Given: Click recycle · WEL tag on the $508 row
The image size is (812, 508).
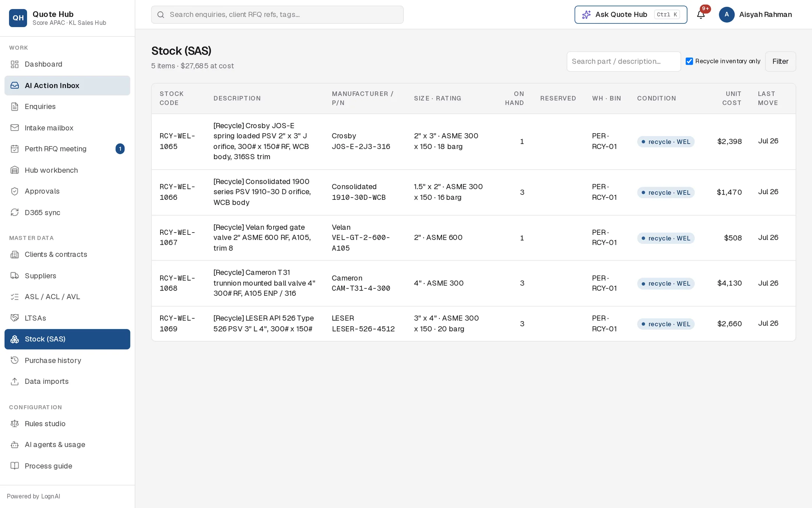Looking at the screenshot, I should (666, 238).
